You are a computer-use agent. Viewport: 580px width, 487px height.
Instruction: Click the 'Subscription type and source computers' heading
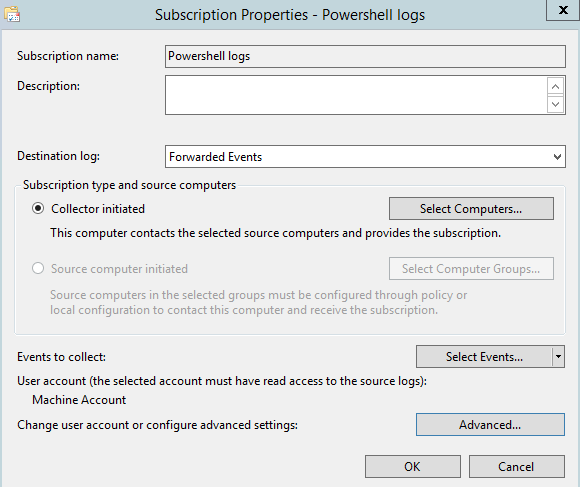tap(129, 185)
